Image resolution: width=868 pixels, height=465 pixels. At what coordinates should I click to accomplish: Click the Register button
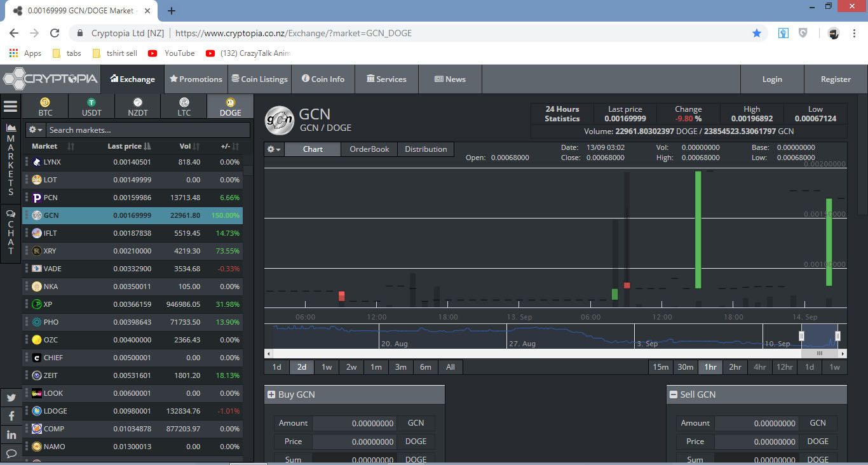pos(836,79)
